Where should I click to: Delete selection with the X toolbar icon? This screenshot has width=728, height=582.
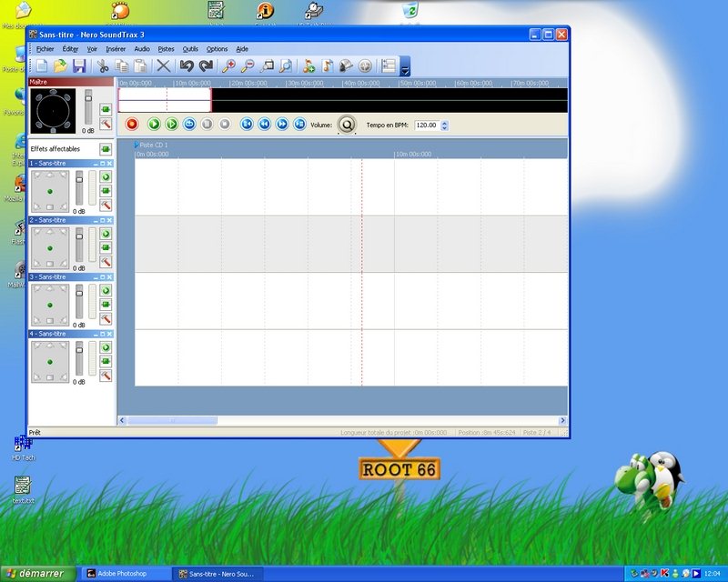(163, 65)
